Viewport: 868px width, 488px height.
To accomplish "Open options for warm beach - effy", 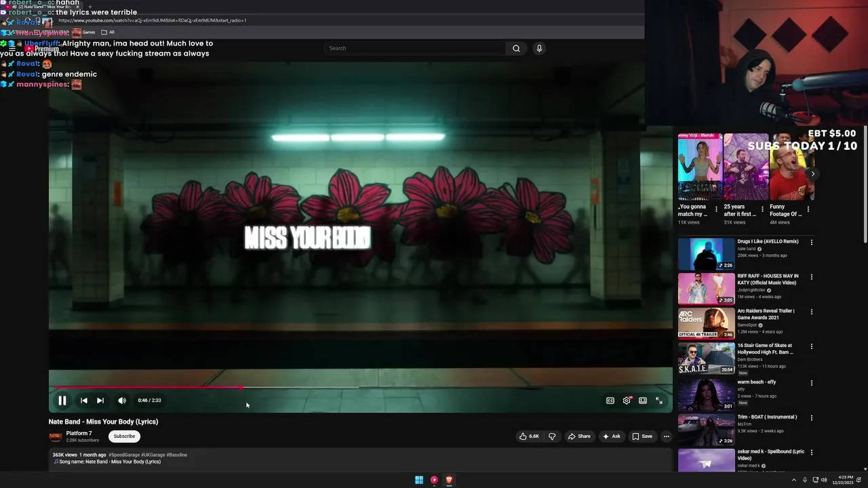I will pyautogui.click(x=811, y=383).
